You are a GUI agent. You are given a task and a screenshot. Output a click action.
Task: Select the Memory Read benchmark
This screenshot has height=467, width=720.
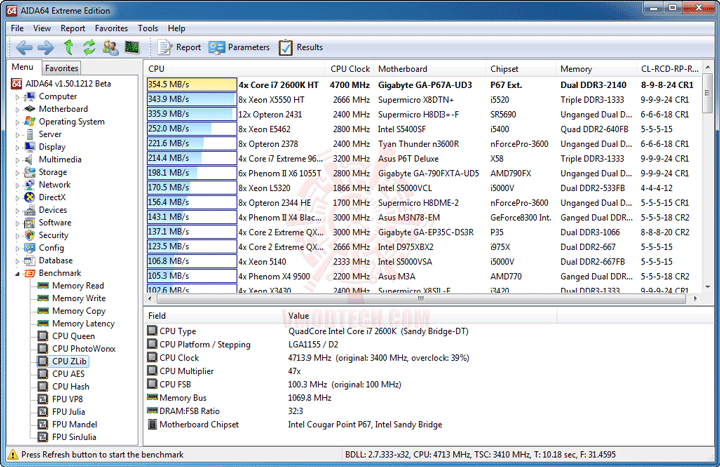(77, 286)
